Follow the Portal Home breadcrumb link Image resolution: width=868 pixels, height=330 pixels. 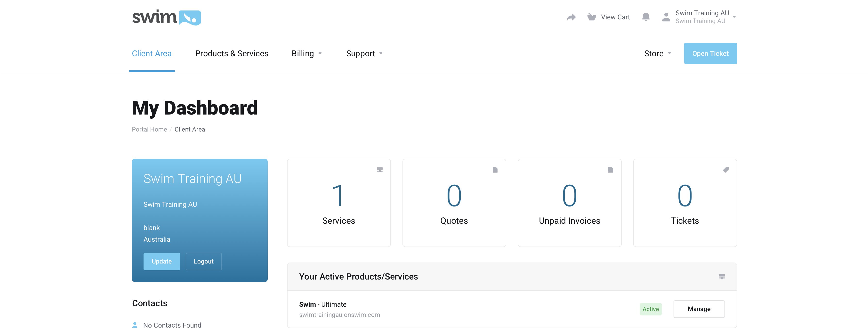149,129
